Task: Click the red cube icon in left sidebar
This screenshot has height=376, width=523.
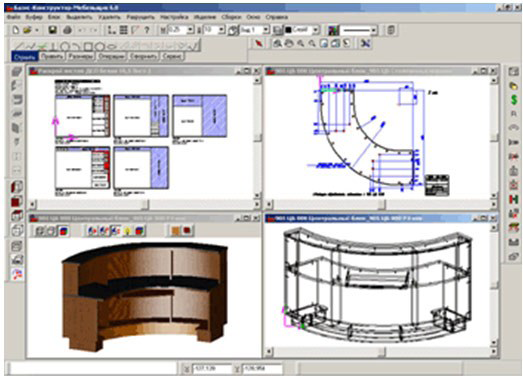Action: [17, 201]
